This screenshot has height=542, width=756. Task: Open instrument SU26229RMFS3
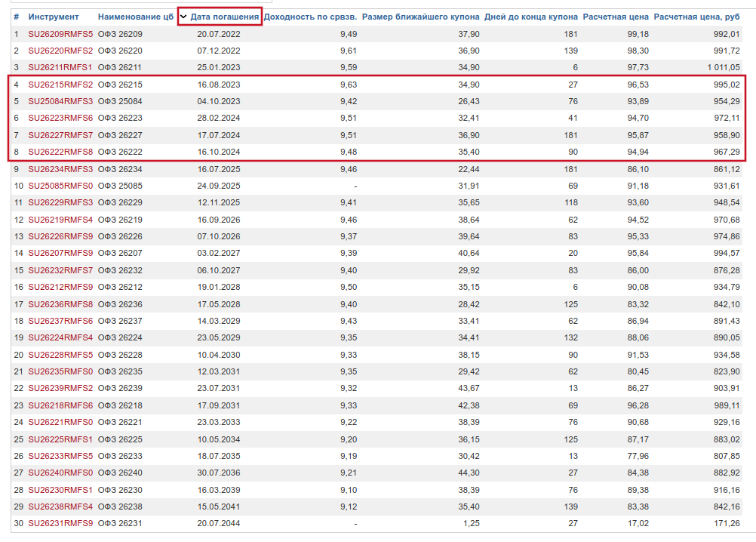click(x=60, y=202)
